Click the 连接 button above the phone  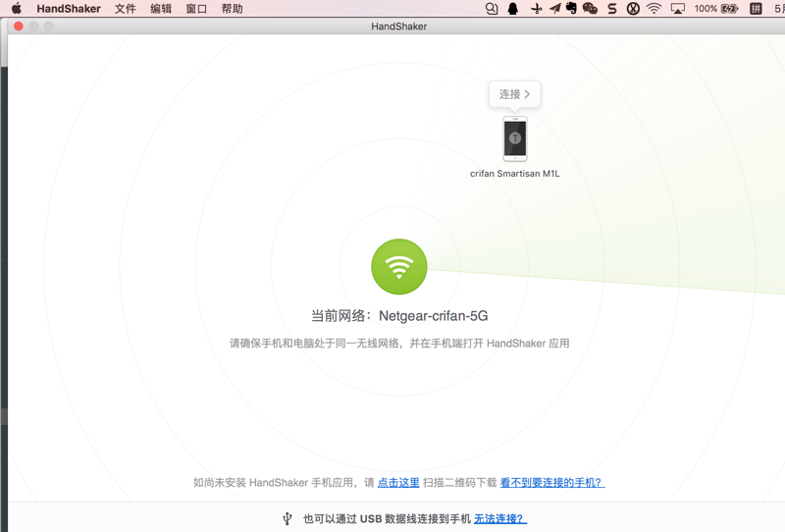coord(514,93)
